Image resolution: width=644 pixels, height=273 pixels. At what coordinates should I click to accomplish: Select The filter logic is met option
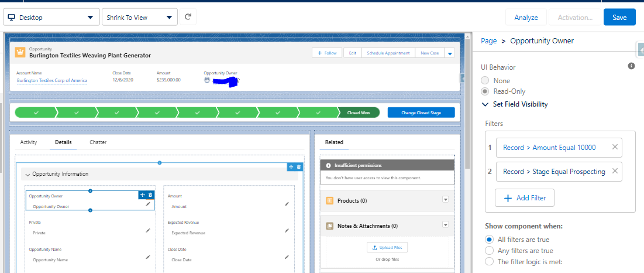(489, 262)
